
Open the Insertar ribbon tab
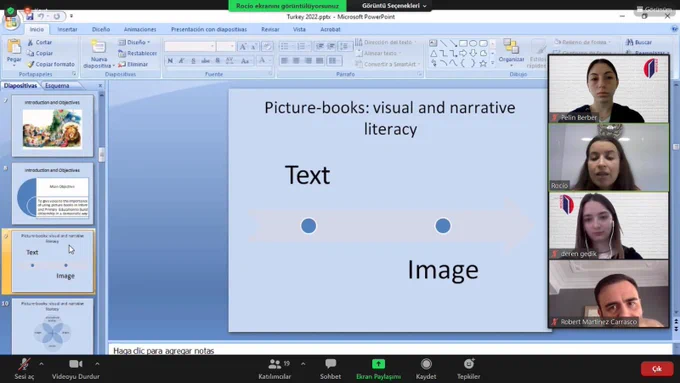pyautogui.click(x=67, y=29)
